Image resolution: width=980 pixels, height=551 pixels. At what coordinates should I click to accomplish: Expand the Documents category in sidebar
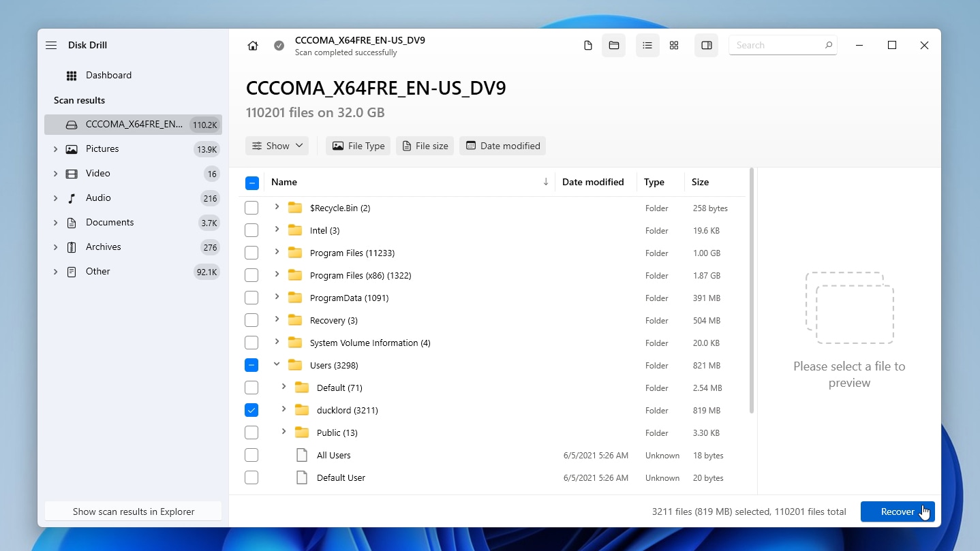tap(55, 223)
